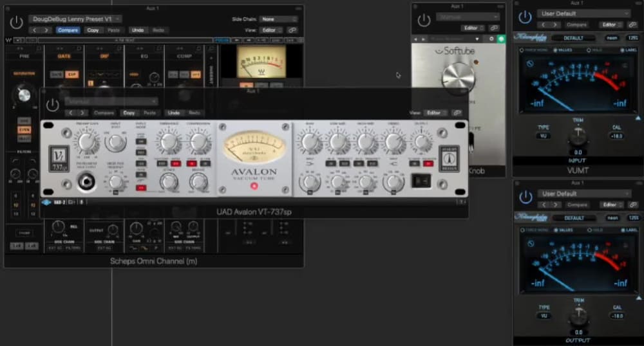Go to previous preset in Avalon window
Viewport: 644px width, 346px height.
(71, 113)
